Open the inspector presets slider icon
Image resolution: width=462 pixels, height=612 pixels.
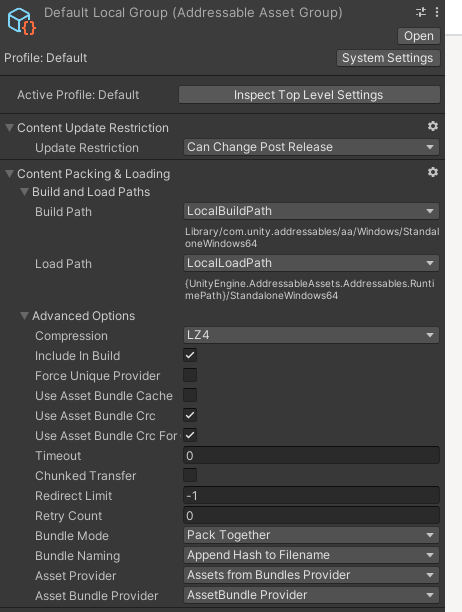[x=421, y=12]
